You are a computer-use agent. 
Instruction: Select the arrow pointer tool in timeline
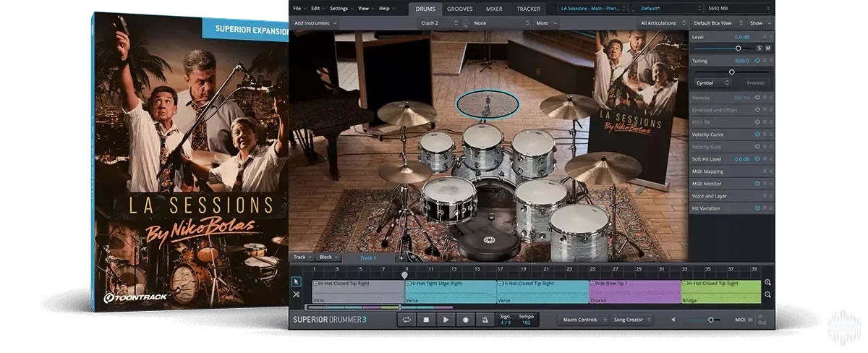click(296, 282)
